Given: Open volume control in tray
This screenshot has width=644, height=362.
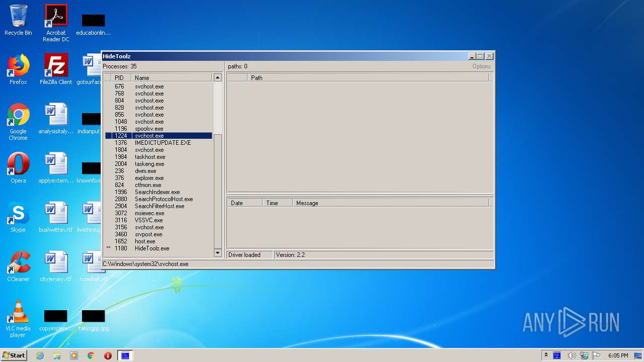Looking at the screenshot, I should pos(572,355).
